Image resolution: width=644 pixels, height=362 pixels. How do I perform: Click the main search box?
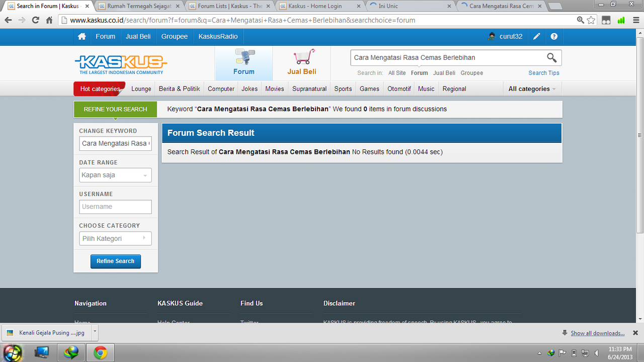tap(448, 57)
